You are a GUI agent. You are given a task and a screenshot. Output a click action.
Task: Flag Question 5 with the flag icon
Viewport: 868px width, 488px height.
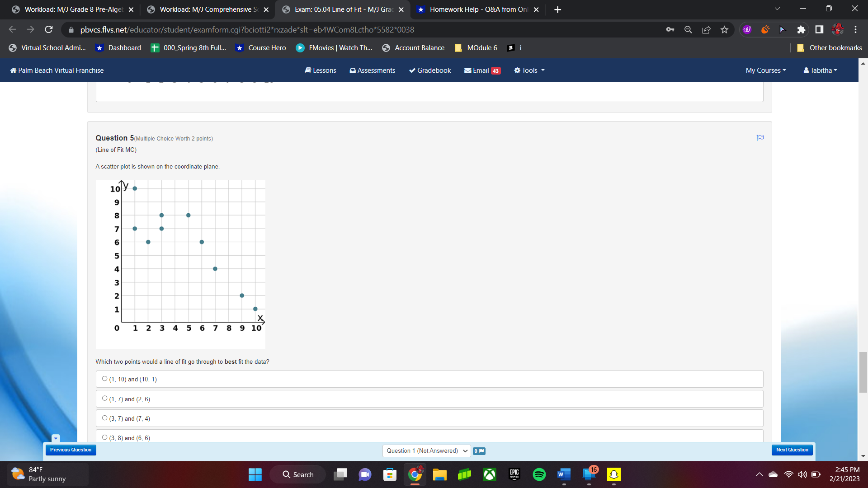click(x=760, y=138)
